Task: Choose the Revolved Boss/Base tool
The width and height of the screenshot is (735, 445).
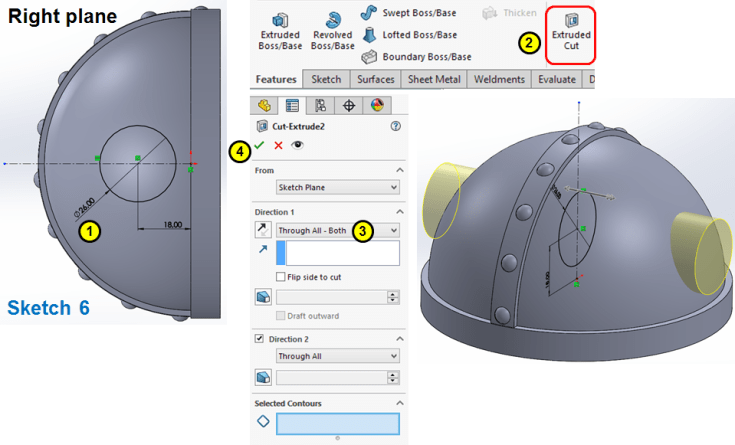Action: [332, 32]
